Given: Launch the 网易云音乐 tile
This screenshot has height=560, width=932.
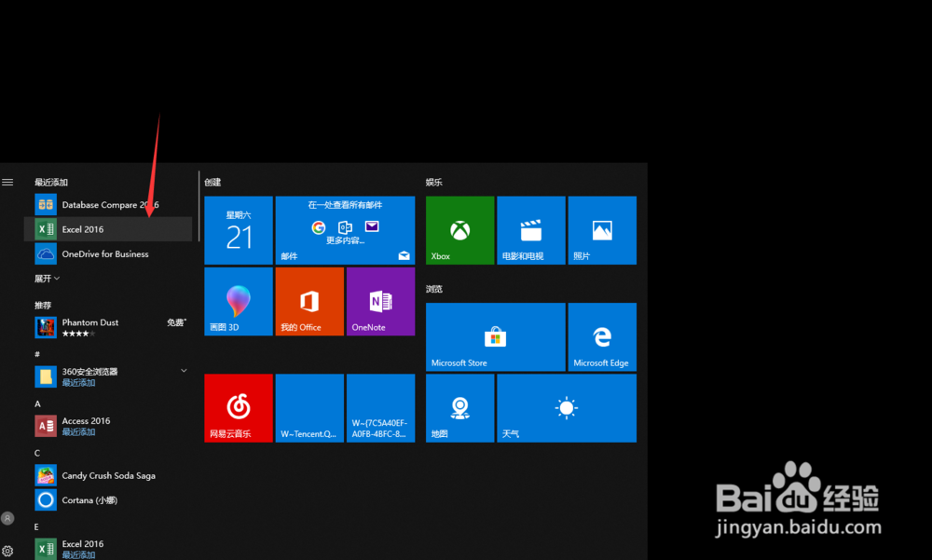Looking at the screenshot, I should (239, 408).
